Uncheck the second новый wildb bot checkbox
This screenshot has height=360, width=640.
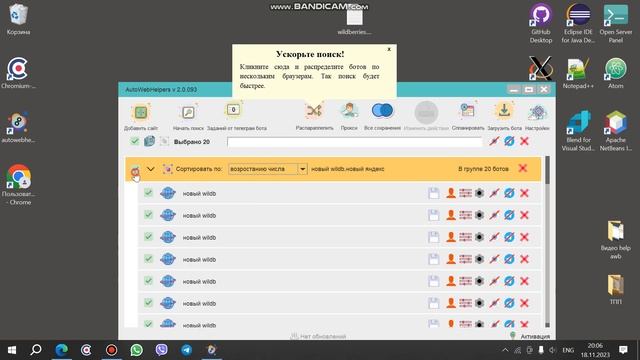pos(148,215)
